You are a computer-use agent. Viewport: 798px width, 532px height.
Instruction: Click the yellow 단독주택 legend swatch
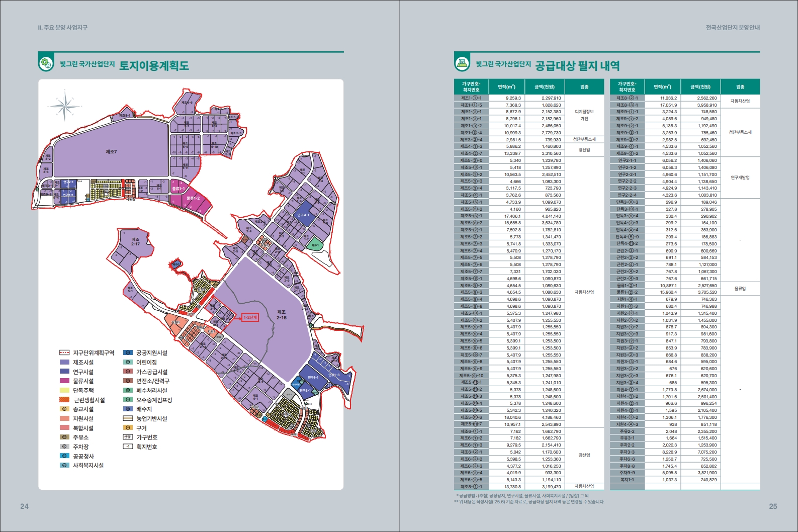[64, 390]
